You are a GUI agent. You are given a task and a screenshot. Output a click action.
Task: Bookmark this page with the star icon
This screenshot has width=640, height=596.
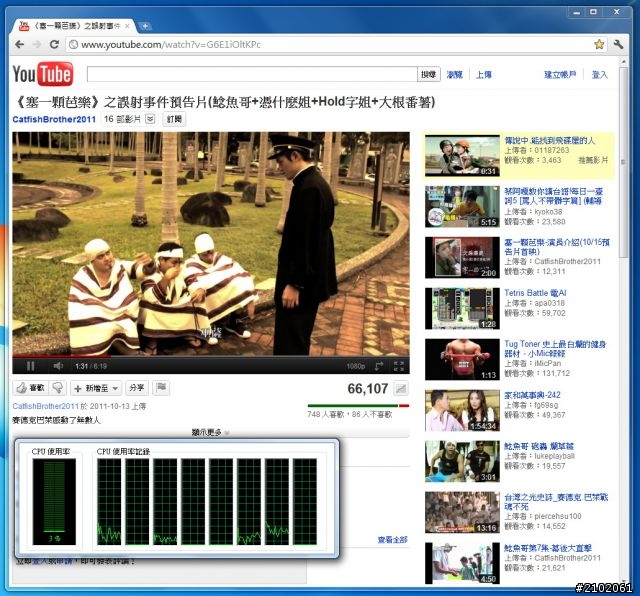599,44
